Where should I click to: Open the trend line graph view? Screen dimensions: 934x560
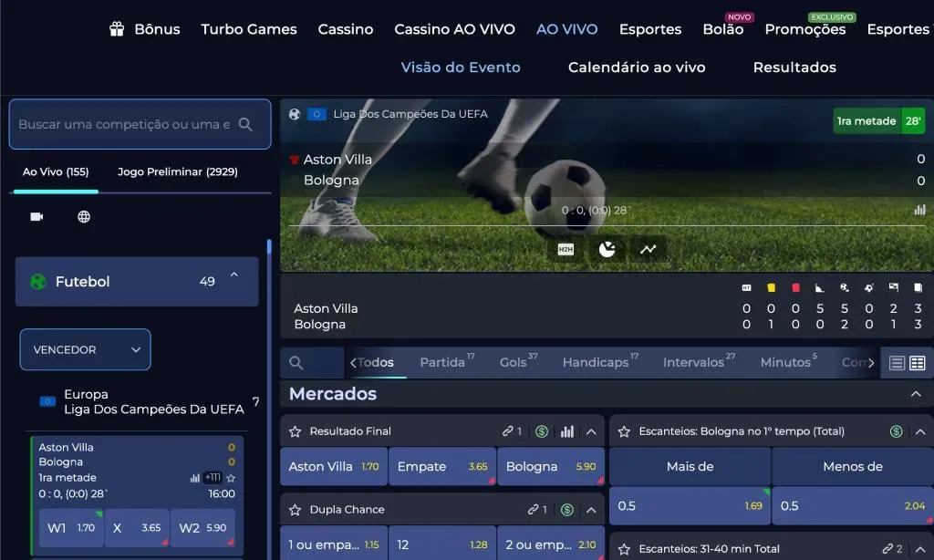pyautogui.click(x=649, y=250)
